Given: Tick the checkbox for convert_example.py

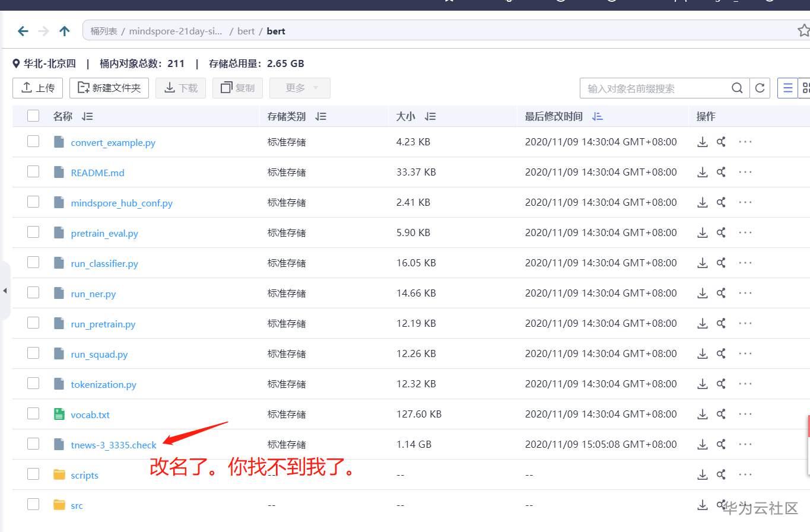Looking at the screenshot, I should (x=33, y=141).
